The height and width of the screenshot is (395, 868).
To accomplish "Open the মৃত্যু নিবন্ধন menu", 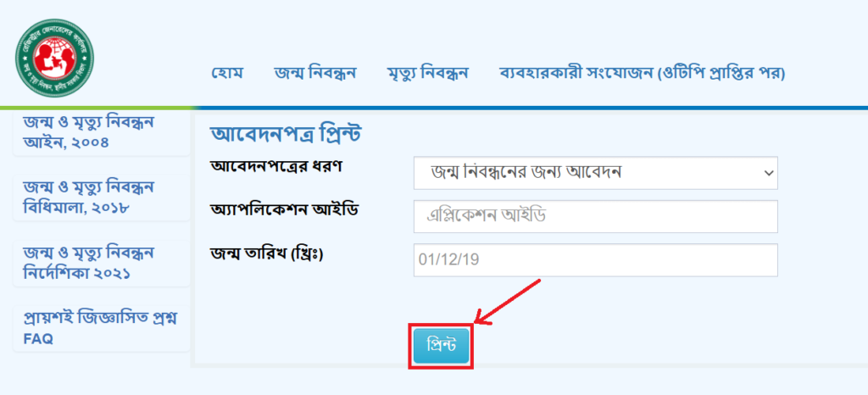I will click(428, 74).
